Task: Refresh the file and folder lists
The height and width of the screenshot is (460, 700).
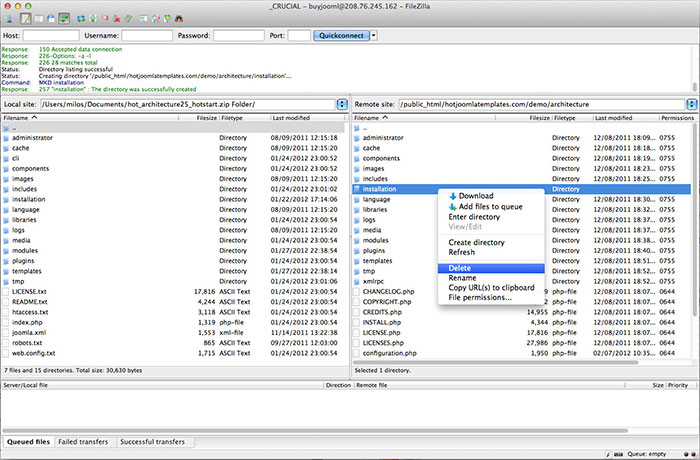Action: [81, 19]
